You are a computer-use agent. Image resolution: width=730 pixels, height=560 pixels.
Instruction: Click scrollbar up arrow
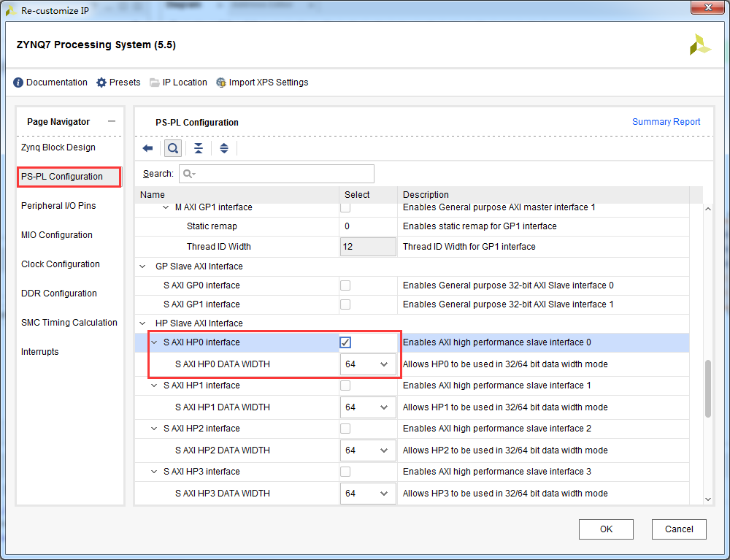point(708,209)
